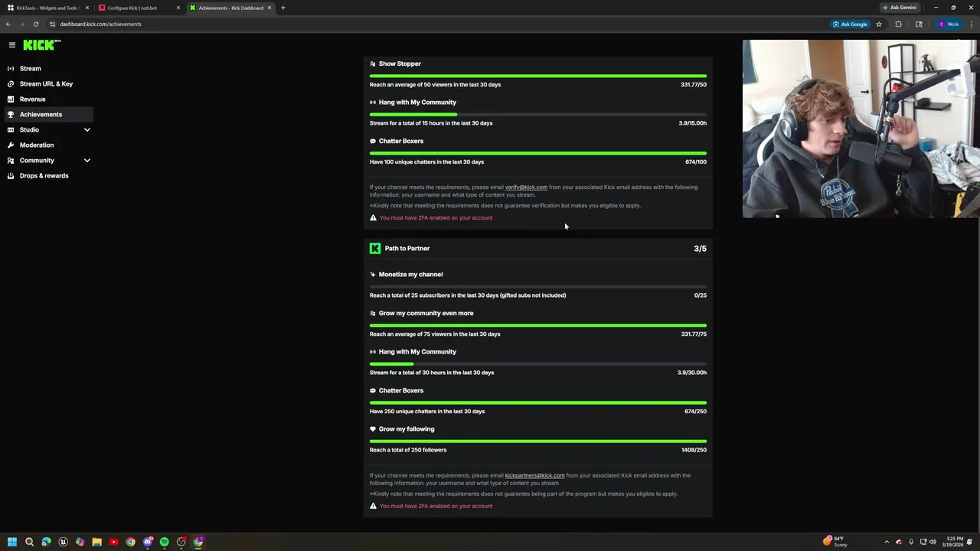Image resolution: width=980 pixels, height=551 pixels.
Task: Click the Moderation tool icon
Action: (11, 145)
